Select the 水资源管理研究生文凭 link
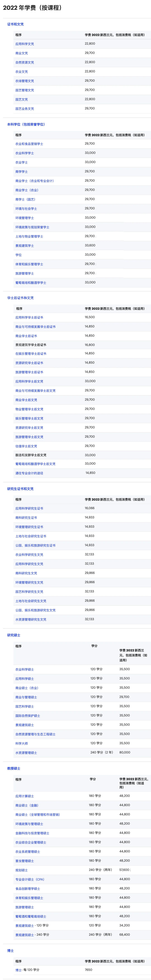 (x=30, y=620)
